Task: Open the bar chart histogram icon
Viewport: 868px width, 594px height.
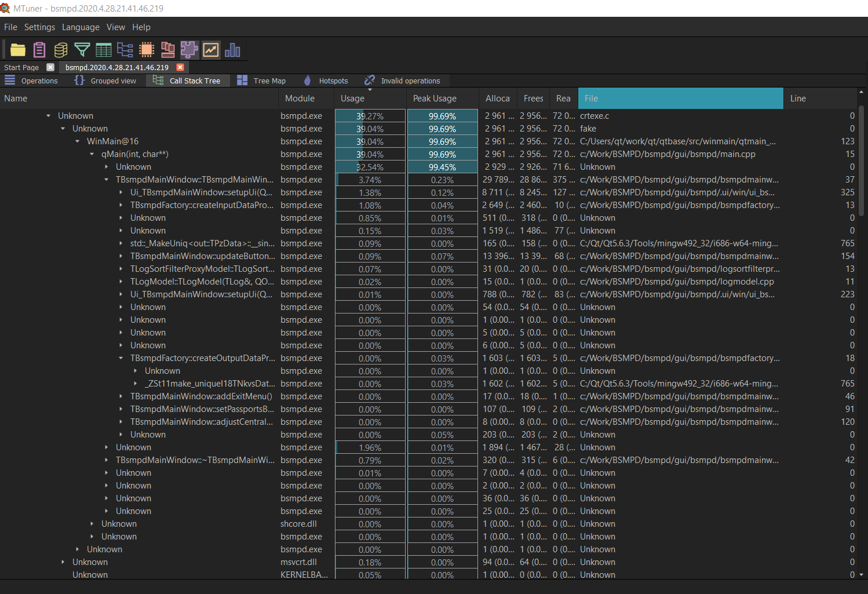Action: point(232,50)
